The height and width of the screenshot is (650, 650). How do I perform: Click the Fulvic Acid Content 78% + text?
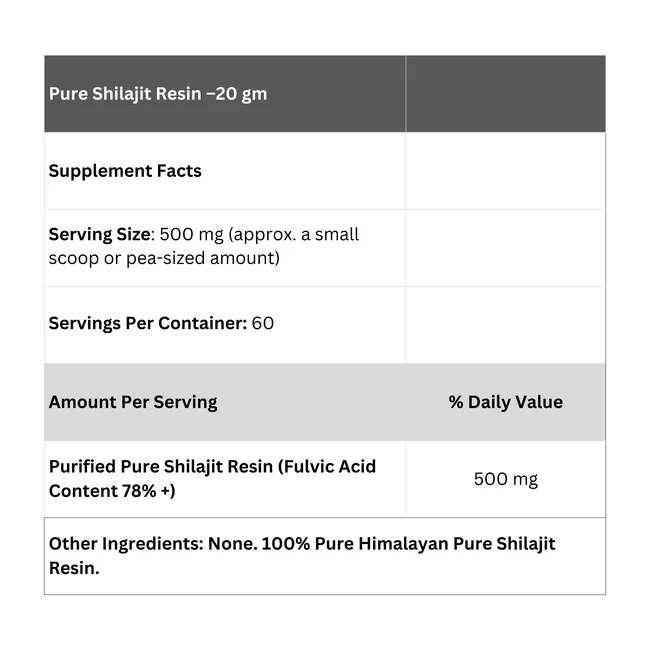pyautogui.click(x=212, y=478)
